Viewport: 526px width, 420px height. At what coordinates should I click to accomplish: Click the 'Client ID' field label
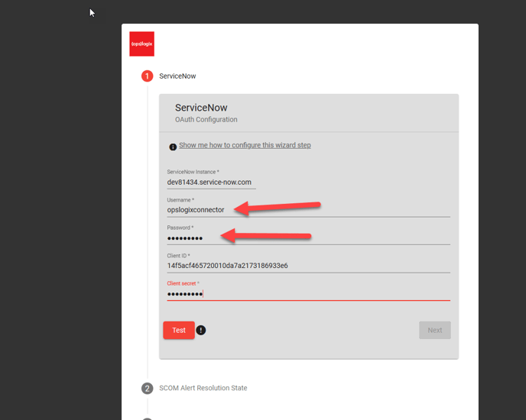178,256
